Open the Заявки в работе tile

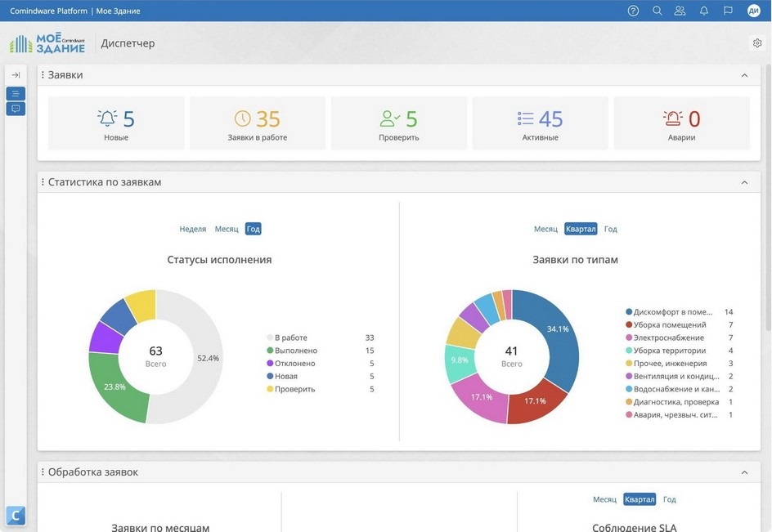pyautogui.click(x=258, y=123)
